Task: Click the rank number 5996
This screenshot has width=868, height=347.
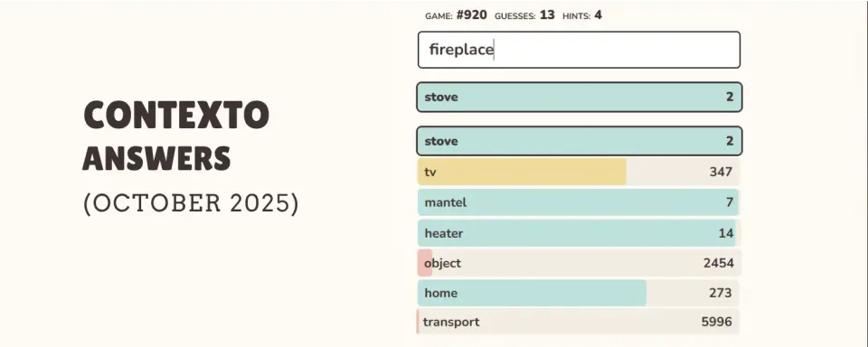Action: tap(716, 322)
